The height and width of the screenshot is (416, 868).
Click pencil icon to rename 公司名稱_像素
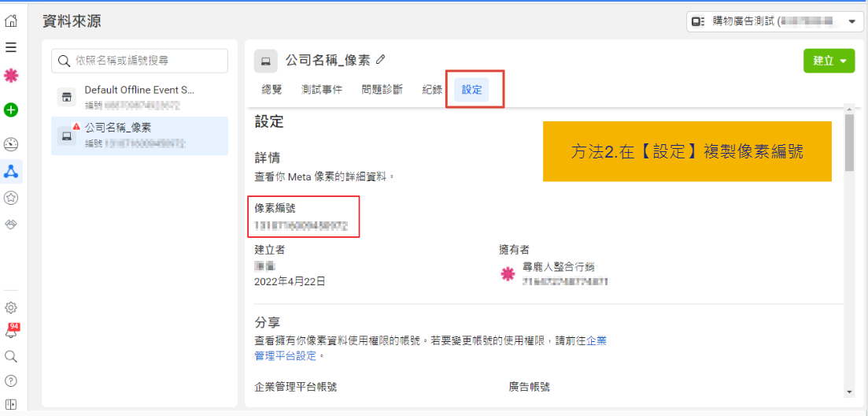click(x=381, y=59)
